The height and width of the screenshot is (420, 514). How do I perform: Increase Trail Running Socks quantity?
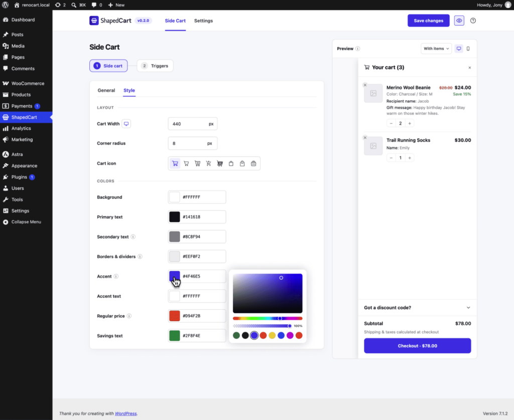tap(410, 158)
